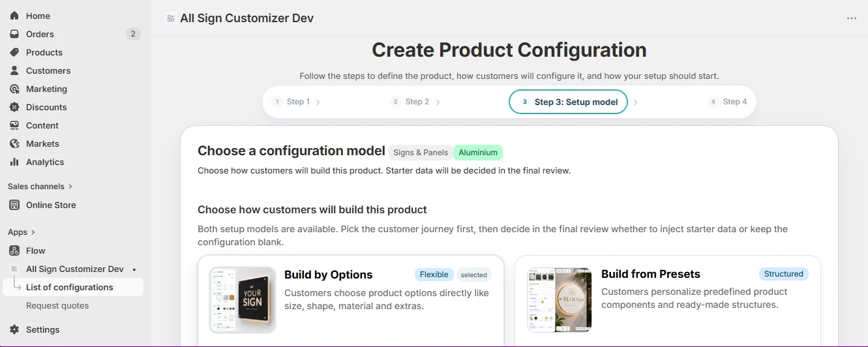Screen dimensions: 868x347
Task: Click the Build by Options preview thumbnail
Action: click(243, 300)
